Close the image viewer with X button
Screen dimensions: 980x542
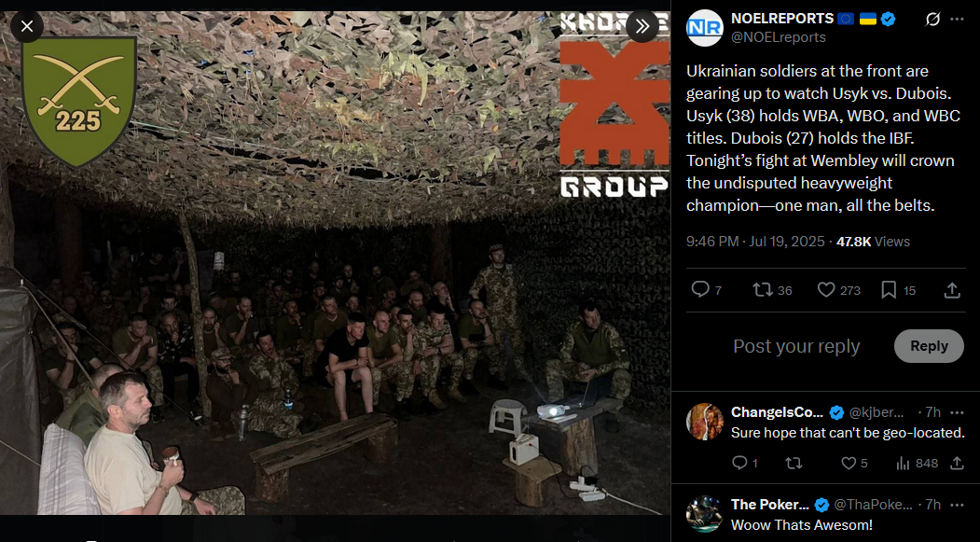coord(27,26)
